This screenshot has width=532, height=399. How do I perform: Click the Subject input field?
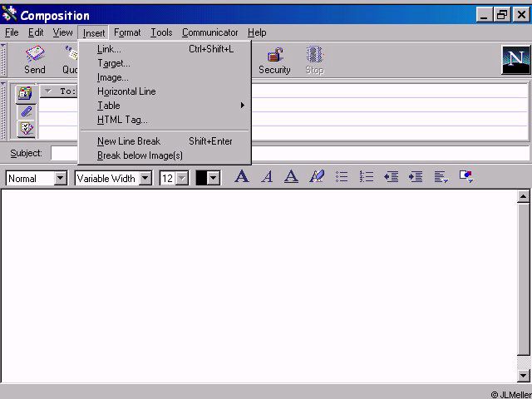(x=290, y=153)
